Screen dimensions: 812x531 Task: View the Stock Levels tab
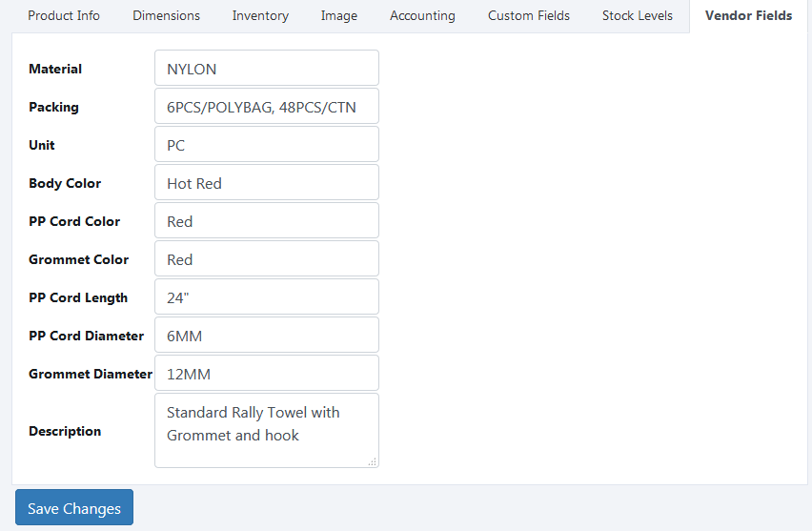637,15
